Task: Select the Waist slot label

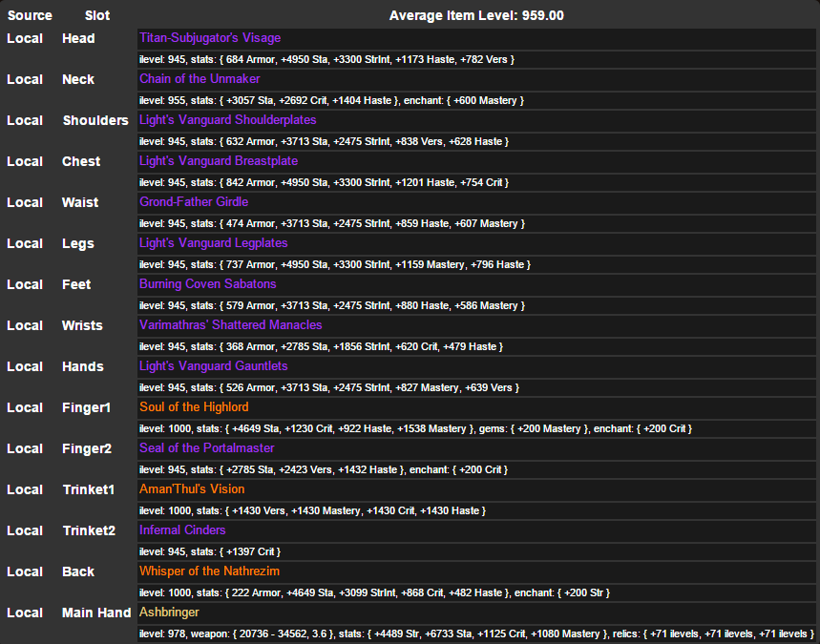Action: tap(80, 203)
